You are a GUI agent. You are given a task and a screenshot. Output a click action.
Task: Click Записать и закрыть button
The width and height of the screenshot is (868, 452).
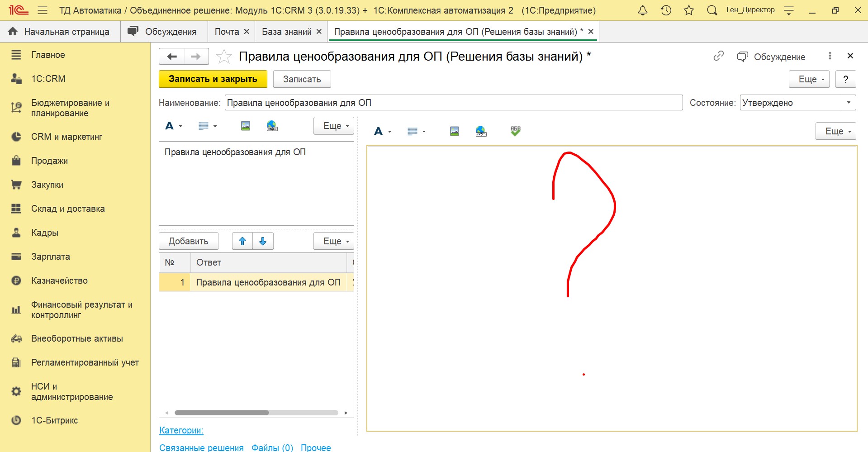[x=213, y=79]
